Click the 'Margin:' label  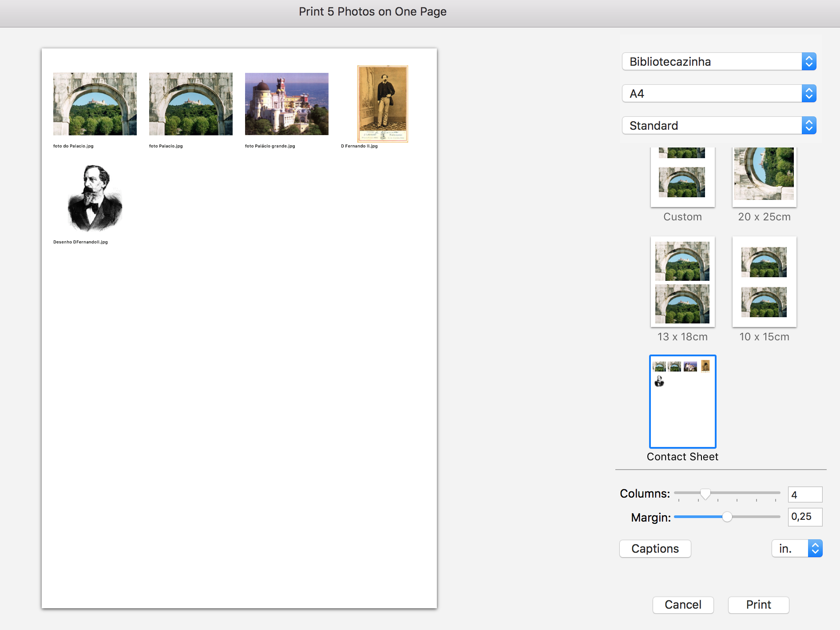tap(651, 518)
